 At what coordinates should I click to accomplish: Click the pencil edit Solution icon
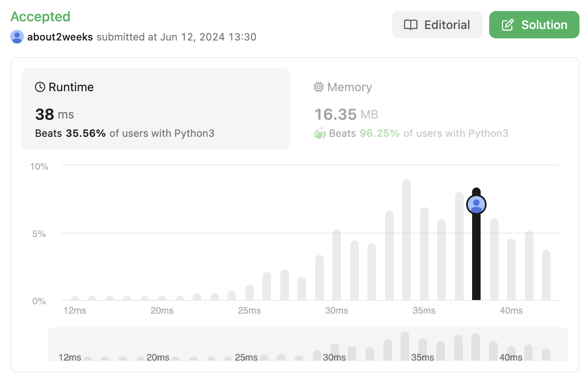(507, 25)
